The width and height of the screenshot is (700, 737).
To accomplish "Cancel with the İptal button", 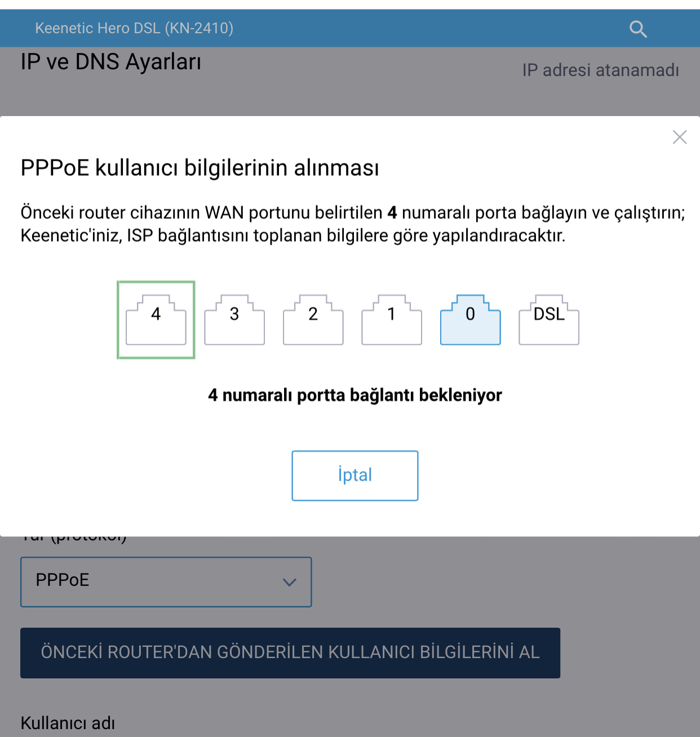I will click(x=355, y=476).
